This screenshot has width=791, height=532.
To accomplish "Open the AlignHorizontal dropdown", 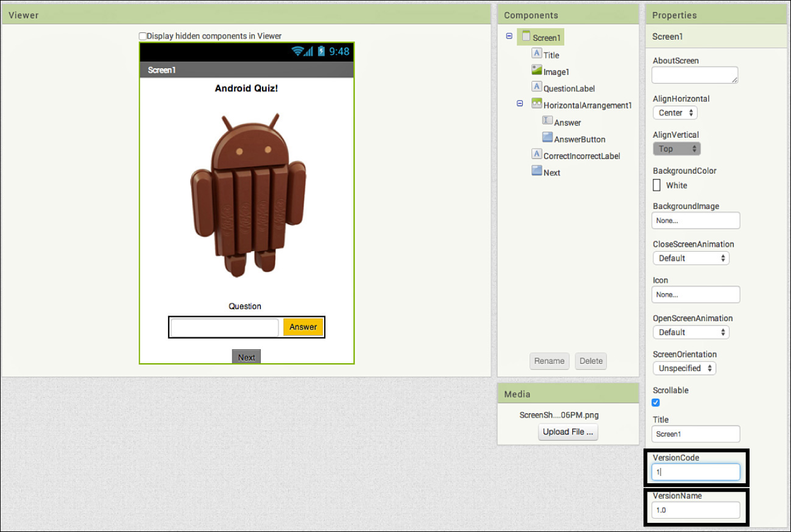I will click(x=675, y=113).
